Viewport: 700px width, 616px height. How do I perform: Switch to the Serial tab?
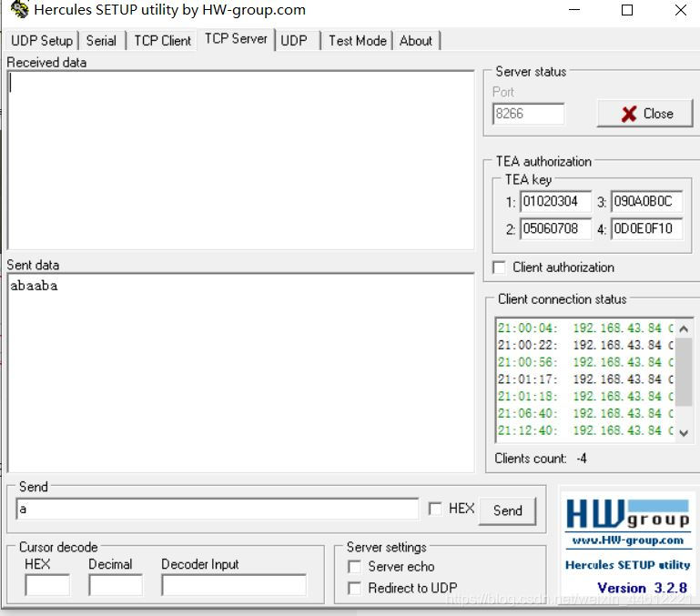101,41
